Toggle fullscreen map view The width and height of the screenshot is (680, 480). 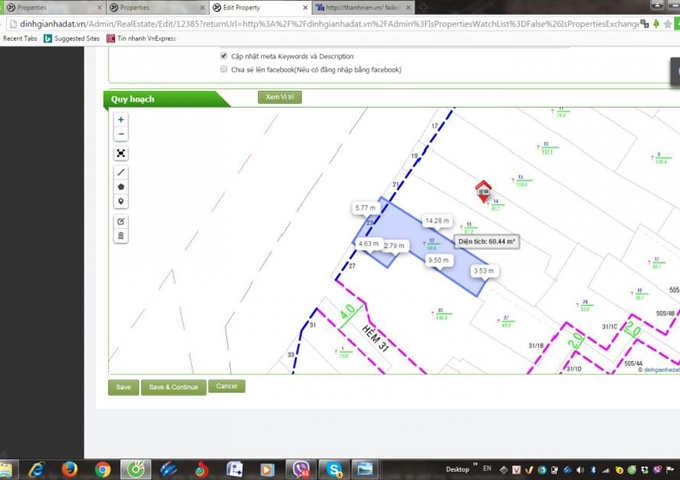pyautogui.click(x=121, y=154)
